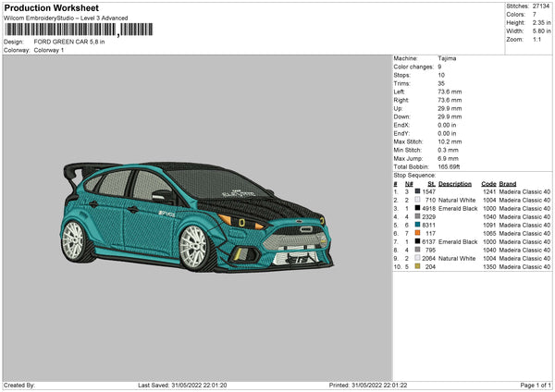
Task: Click the "N#" column header
Action: tap(409, 184)
